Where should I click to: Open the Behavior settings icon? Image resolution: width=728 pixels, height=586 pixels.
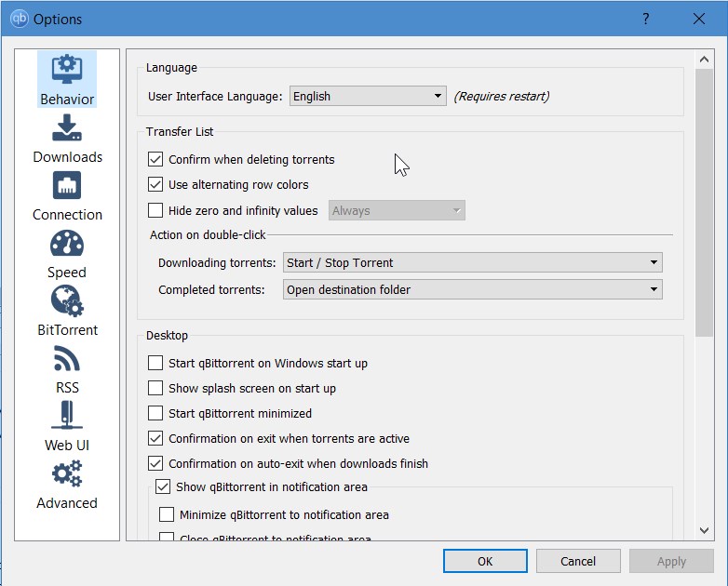pos(67,70)
